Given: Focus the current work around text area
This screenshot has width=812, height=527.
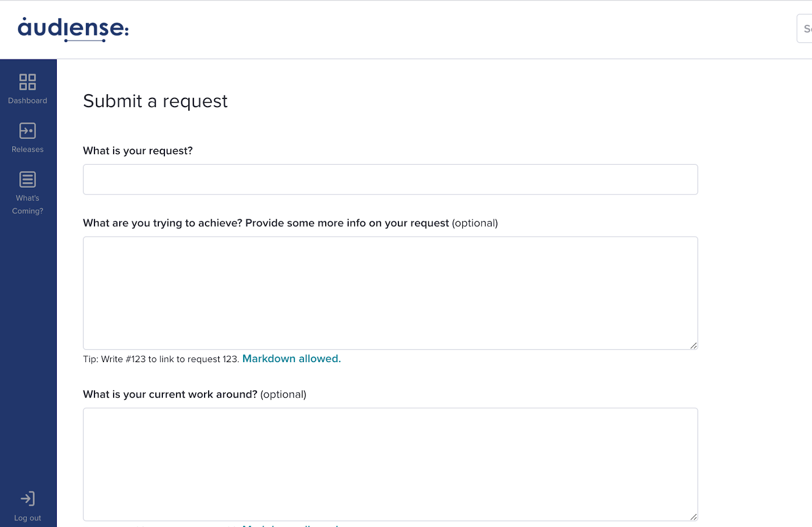Looking at the screenshot, I should click(x=390, y=464).
